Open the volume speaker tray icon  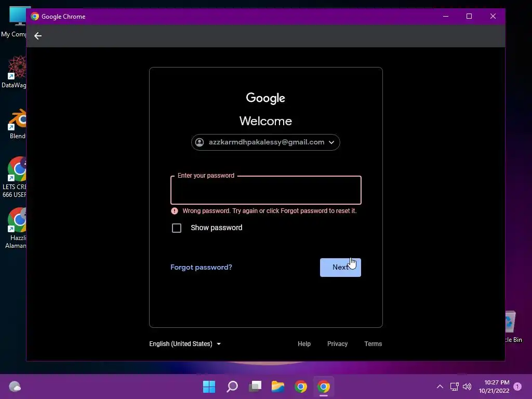(467, 387)
